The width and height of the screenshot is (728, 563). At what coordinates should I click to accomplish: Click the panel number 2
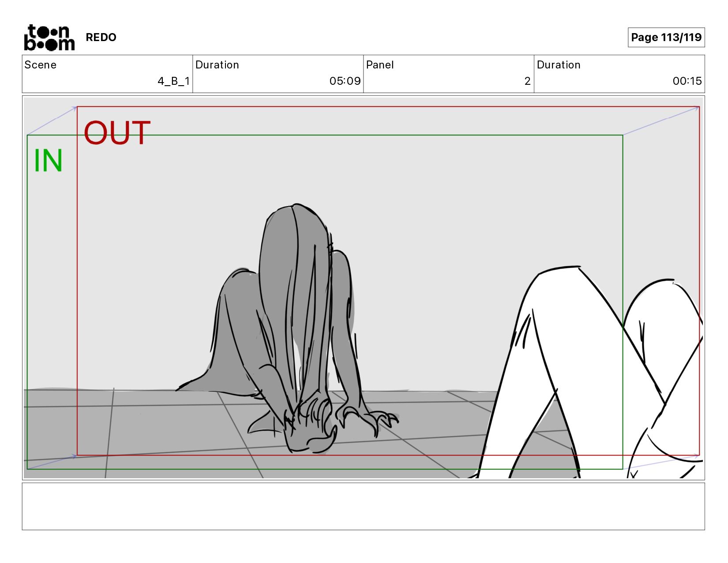tap(527, 81)
